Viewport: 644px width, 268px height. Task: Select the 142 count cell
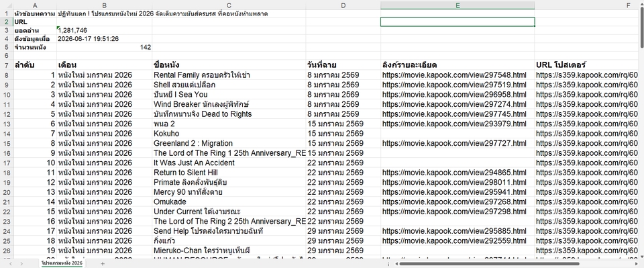point(105,47)
